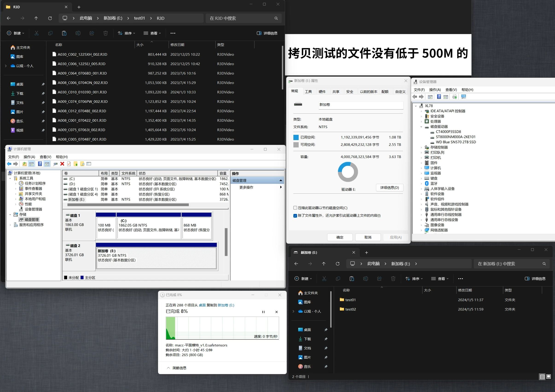This screenshot has height=392, width=555.
Task: Enable 压缩此驱动器以节约磁盘空间 checkbox
Action: point(295,208)
